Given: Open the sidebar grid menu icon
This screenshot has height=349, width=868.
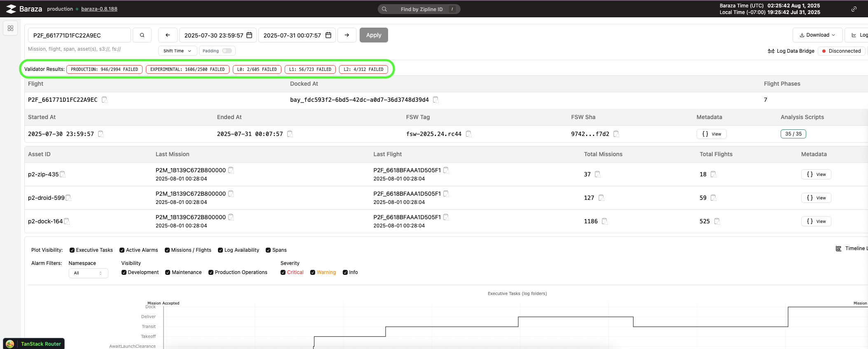Looking at the screenshot, I should pyautogui.click(x=10, y=28).
